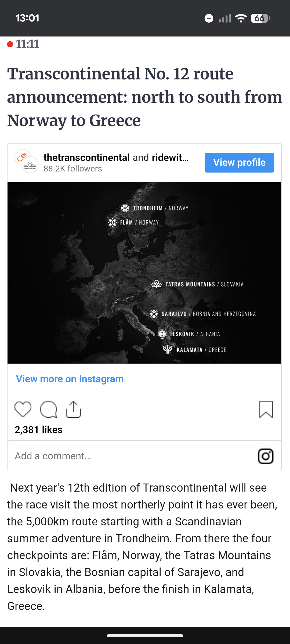
Task: Open the Europe route map image
Action: pos(144,272)
